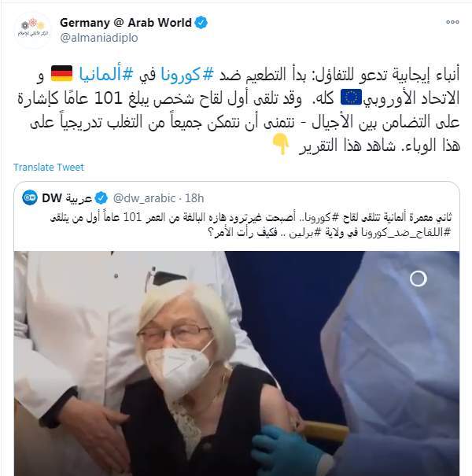Open the #كورونا hashtag in the main tweet

click(x=186, y=75)
